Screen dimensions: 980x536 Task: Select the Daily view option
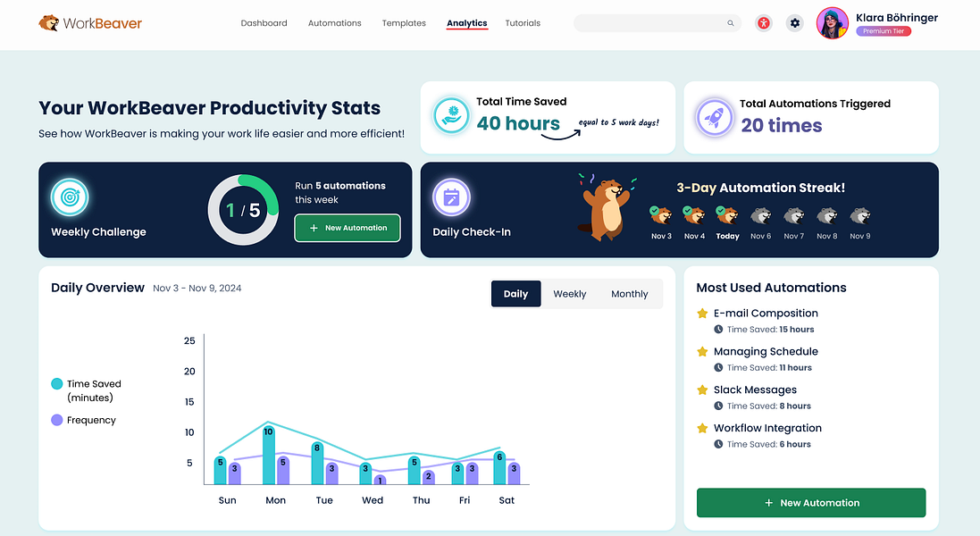tap(515, 293)
